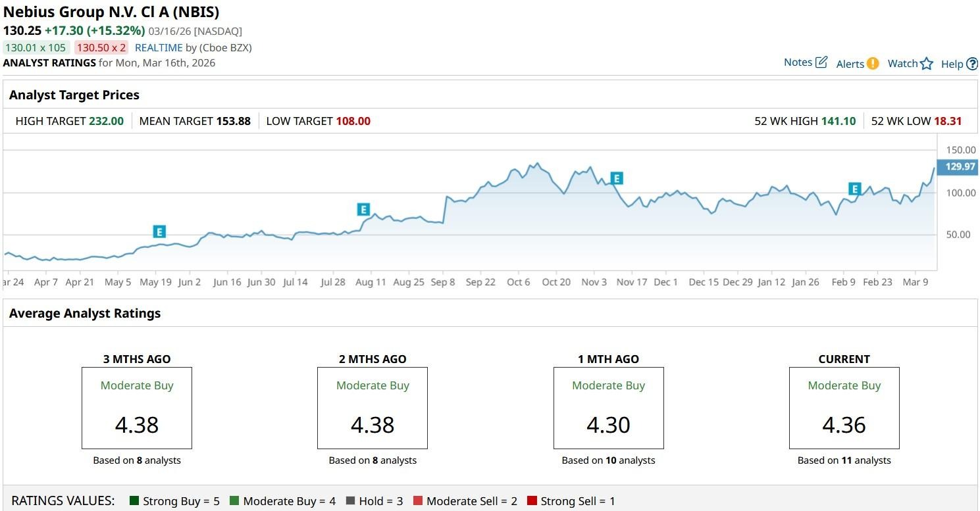Click the 52 WK LOW value 18.31
Viewport: 980px width, 511px height.
(x=948, y=121)
